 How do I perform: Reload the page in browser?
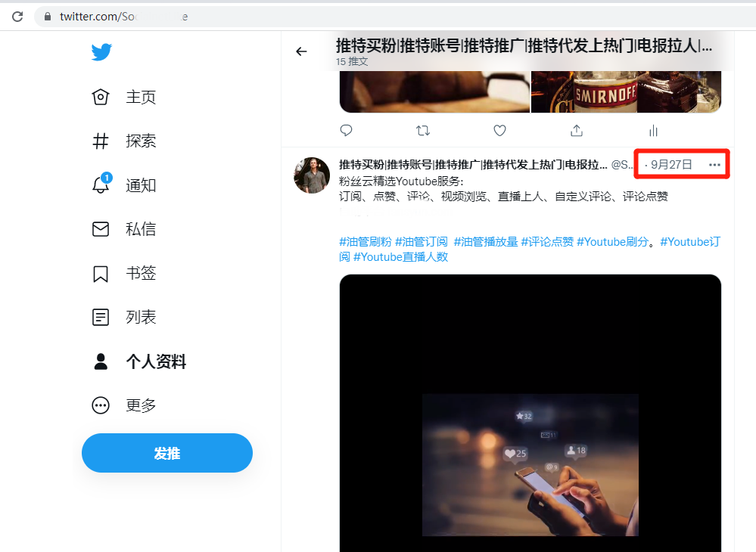point(18,17)
